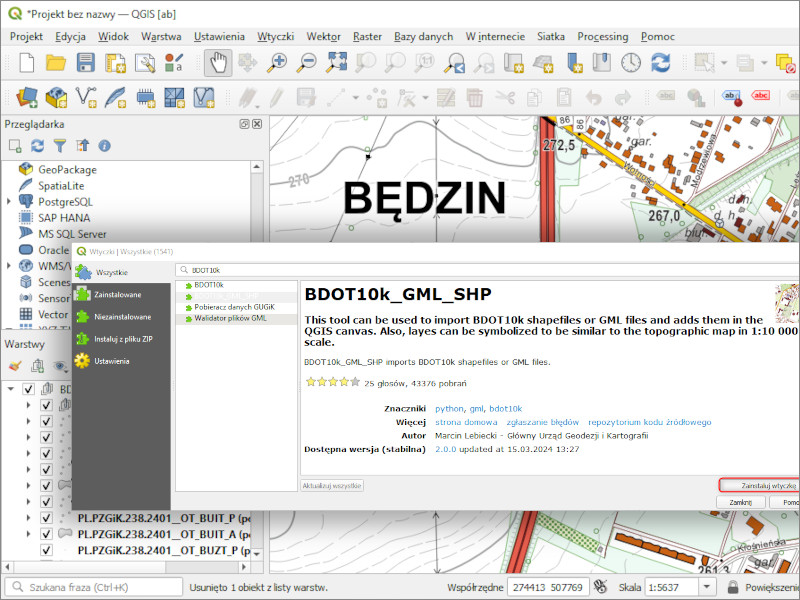
Task: Uncheck the top BD group layer checkbox
Action: click(29, 389)
